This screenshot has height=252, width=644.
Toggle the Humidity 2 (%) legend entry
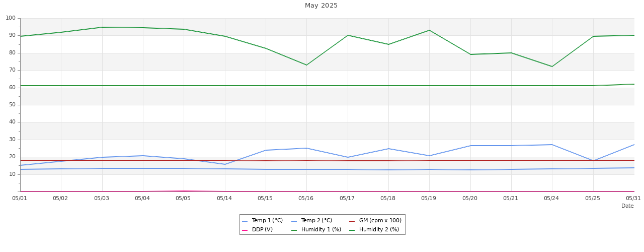[x=378, y=230]
